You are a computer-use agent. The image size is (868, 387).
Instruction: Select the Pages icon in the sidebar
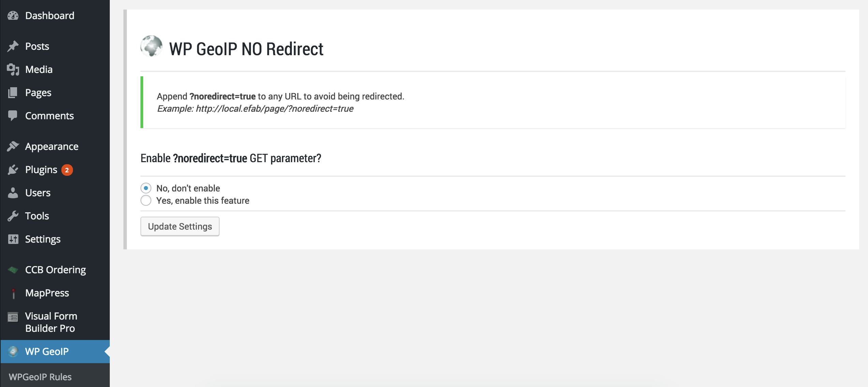point(13,92)
